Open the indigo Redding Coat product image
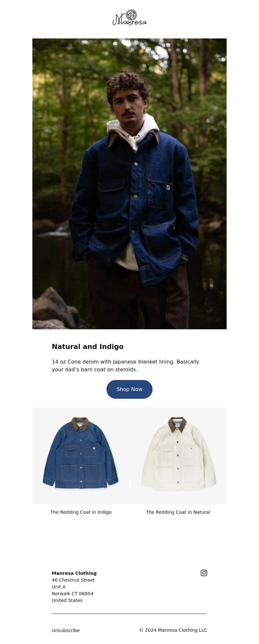This screenshot has height=644, width=259. (81, 456)
